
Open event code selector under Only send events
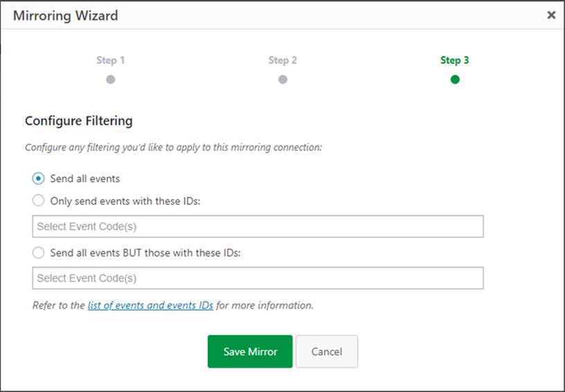coord(258,226)
